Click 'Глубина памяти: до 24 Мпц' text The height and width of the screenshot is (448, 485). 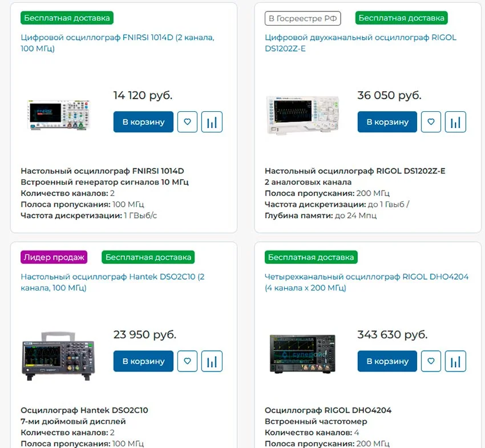coord(321,215)
